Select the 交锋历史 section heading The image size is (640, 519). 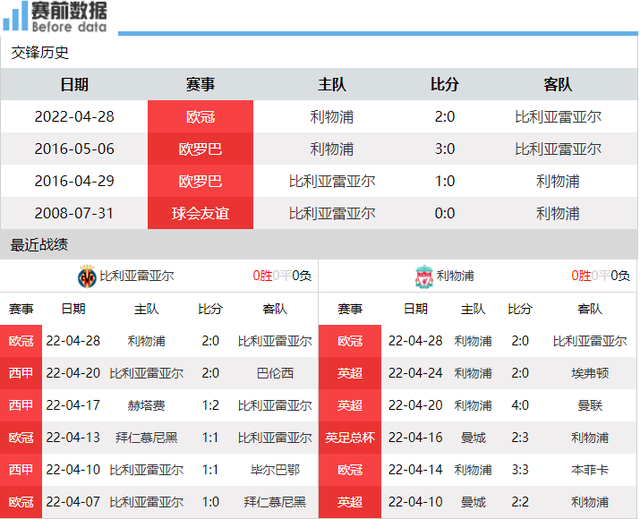[40, 53]
